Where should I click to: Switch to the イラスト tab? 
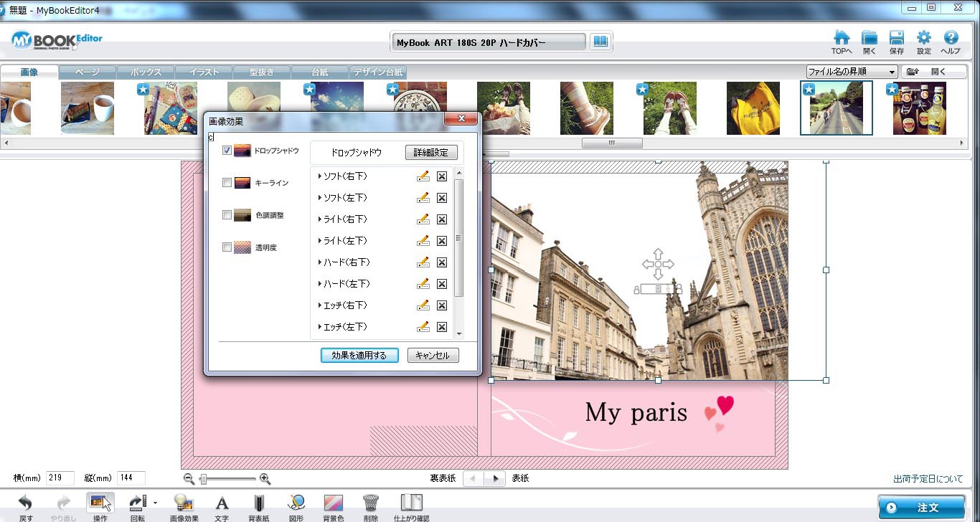click(204, 72)
